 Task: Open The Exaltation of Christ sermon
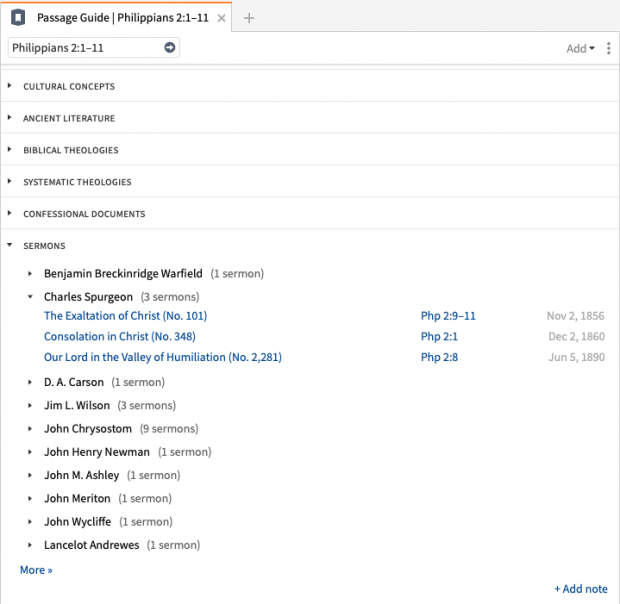point(125,316)
